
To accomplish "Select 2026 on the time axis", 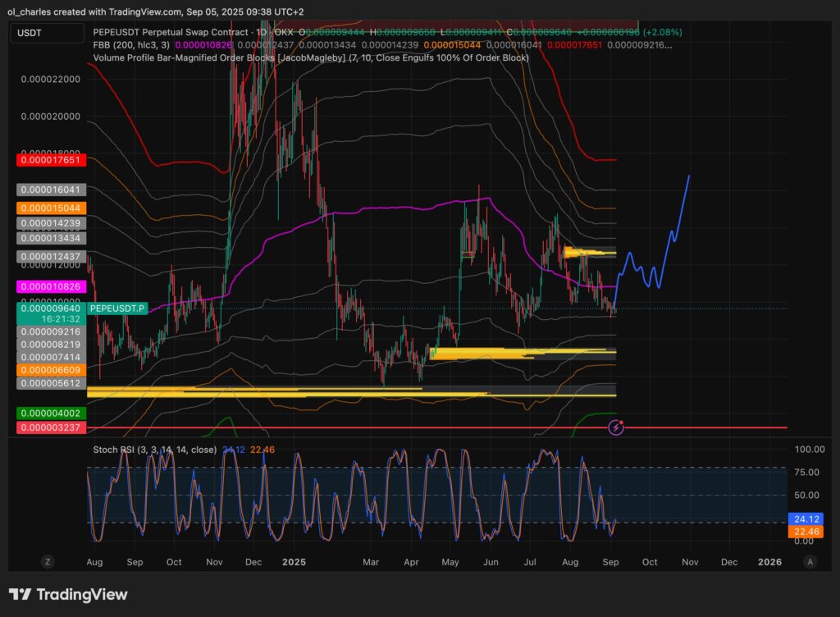I will pos(769,563).
